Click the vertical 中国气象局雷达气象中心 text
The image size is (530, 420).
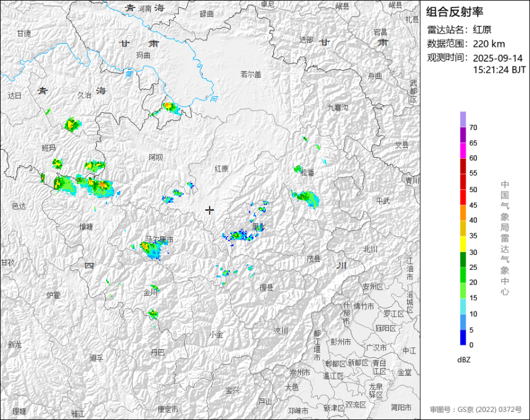click(x=505, y=238)
